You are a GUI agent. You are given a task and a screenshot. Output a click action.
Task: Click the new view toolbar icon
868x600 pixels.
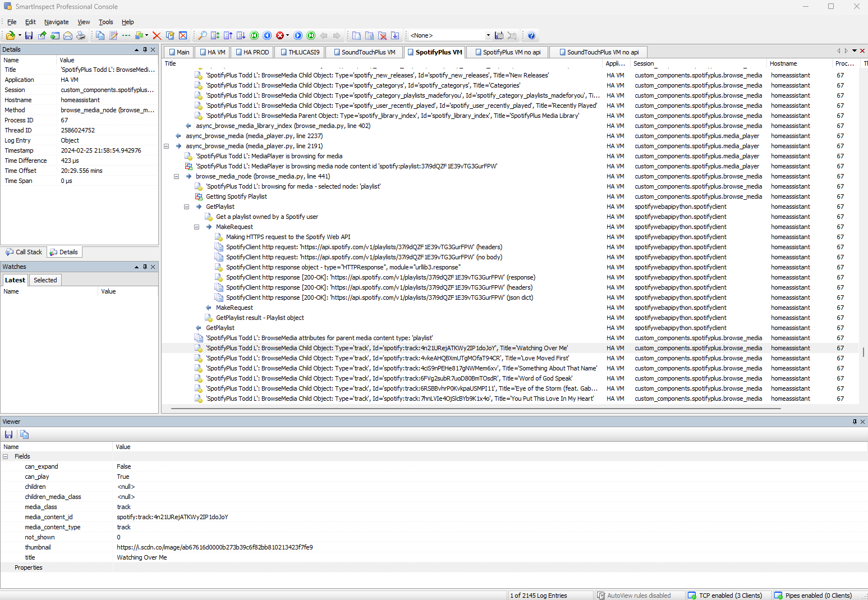tap(356, 35)
